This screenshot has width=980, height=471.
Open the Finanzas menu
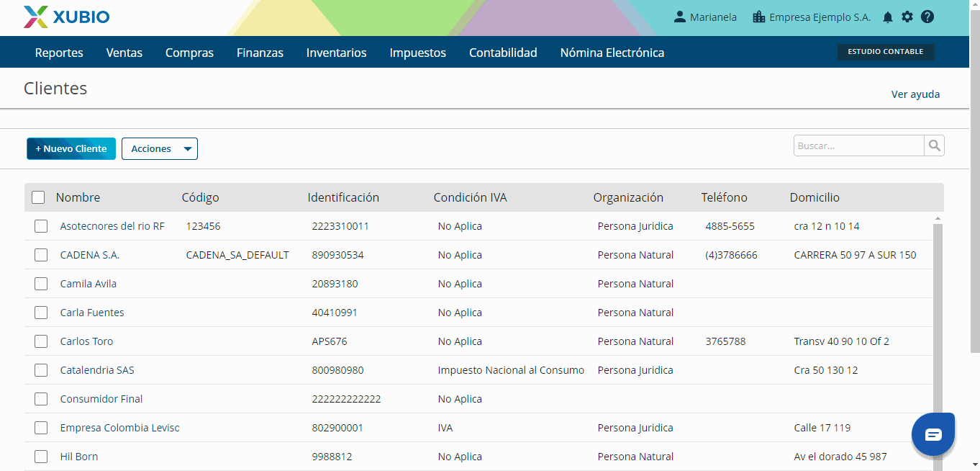point(260,53)
